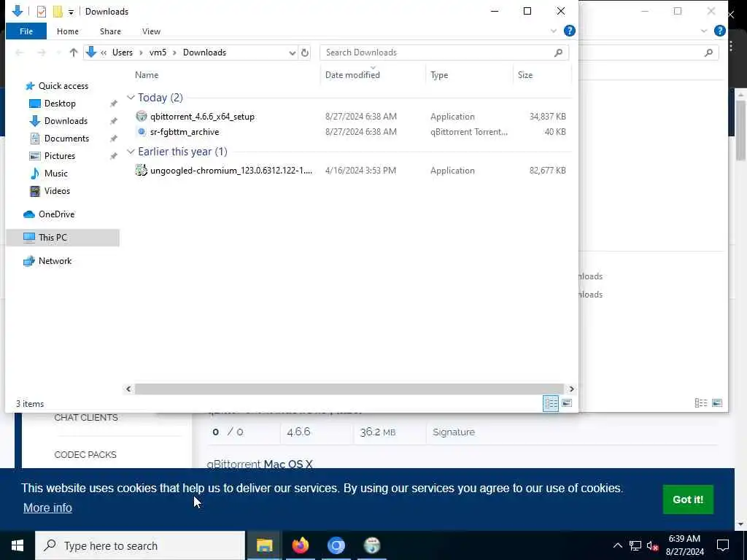Open Downloads in the navigation pane
Image resolution: width=747 pixels, height=560 pixels.
tap(66, 121)
